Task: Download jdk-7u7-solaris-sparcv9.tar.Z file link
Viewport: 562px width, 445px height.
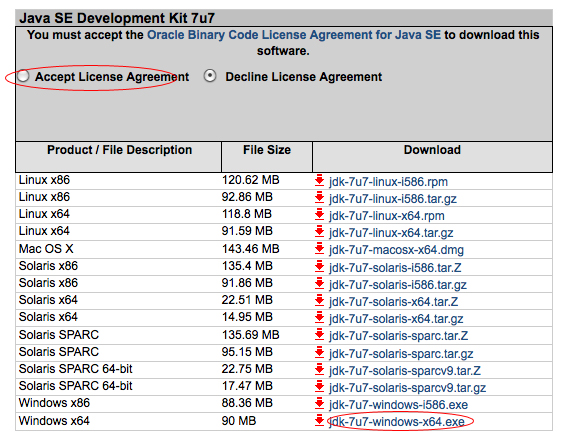Action: pos(405,371)
